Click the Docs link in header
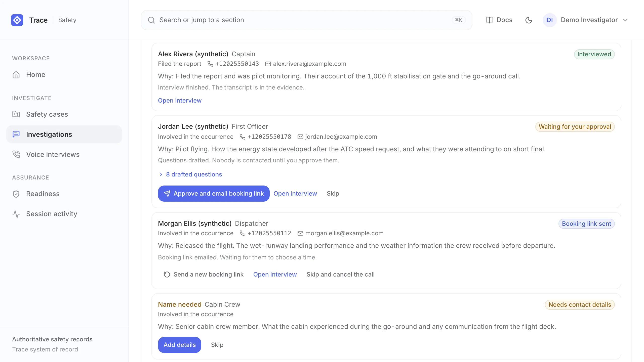644x362 pixels. 499,20
